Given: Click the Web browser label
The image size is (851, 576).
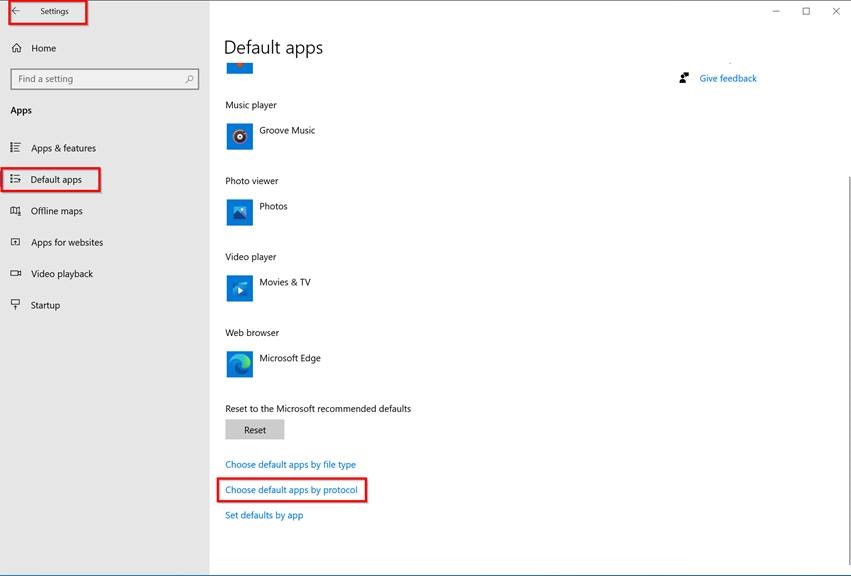Looking at the screenshot, I should (252, 333).
